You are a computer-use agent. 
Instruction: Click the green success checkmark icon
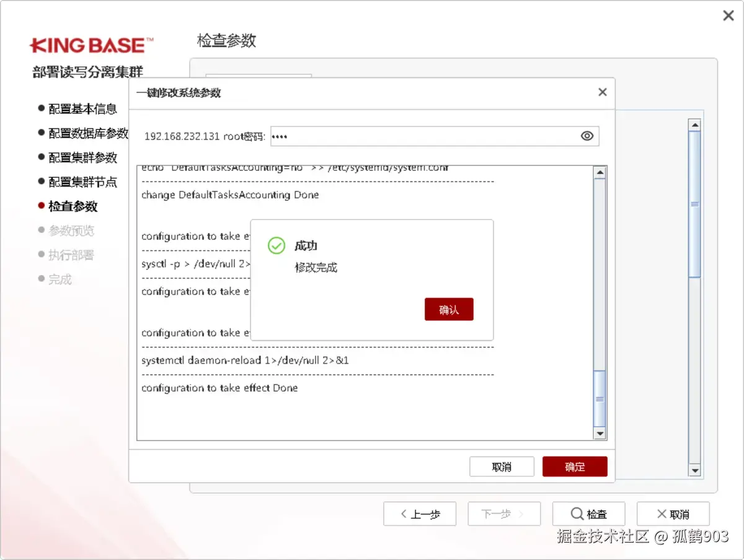277,245
